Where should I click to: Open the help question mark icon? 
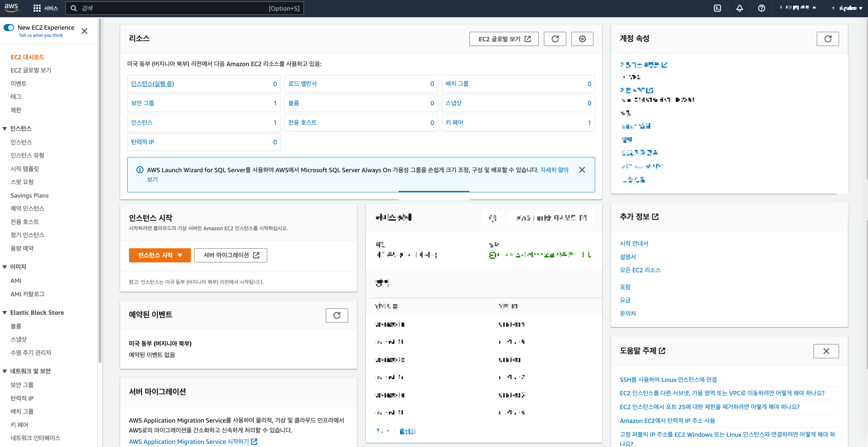coord(762,8)
